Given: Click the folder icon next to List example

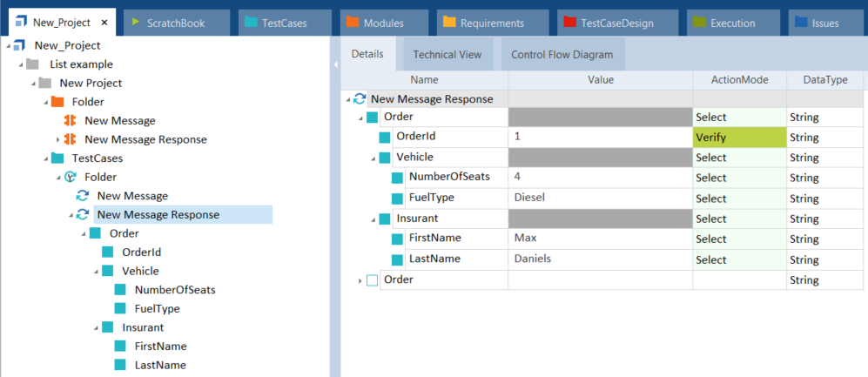Looking at the screenshot, I should (33, 64).
